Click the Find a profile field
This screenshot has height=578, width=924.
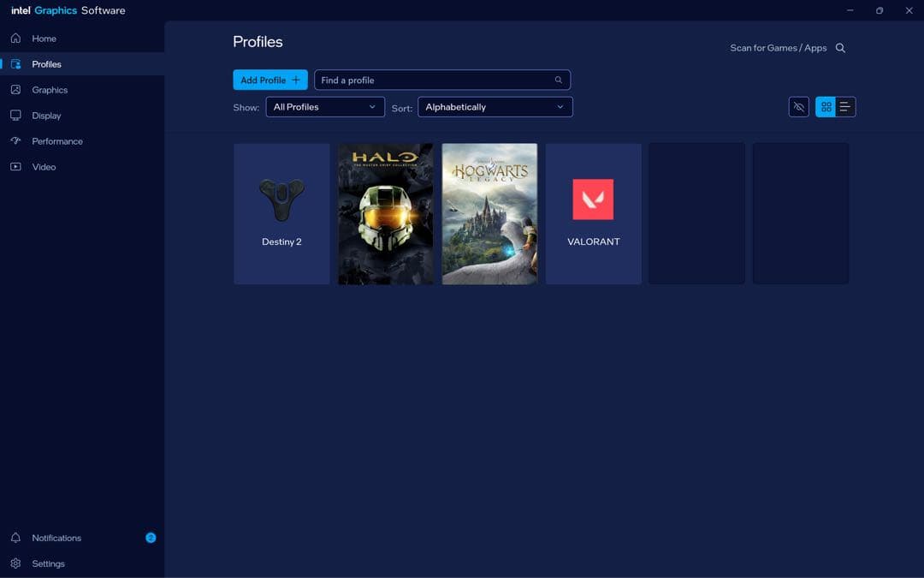click(432, 80)
